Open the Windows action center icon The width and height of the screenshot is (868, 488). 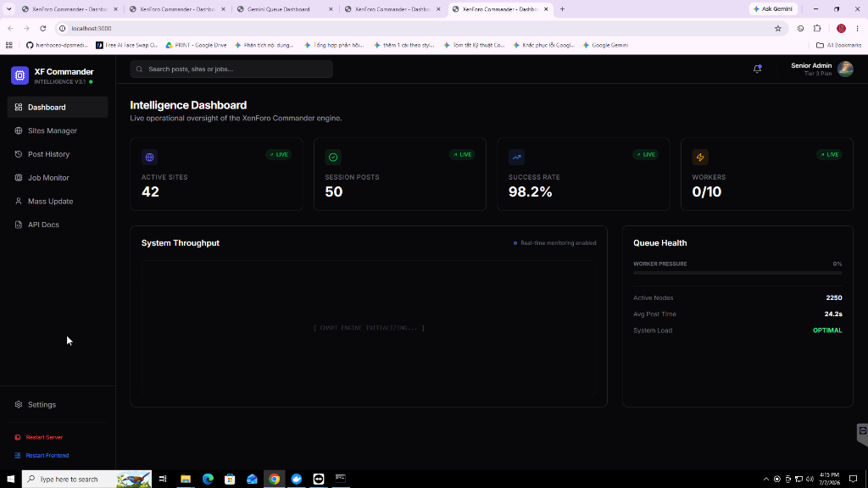853,480
